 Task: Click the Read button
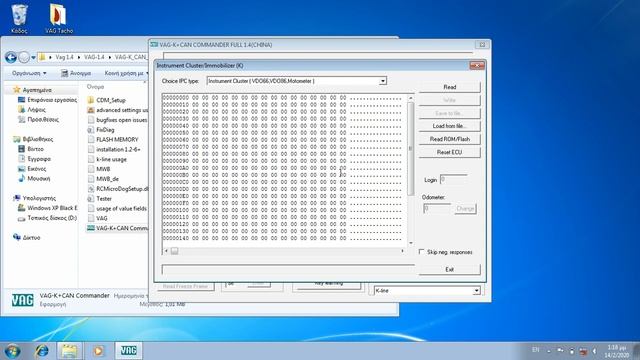pyautogui.click(x=449, y=87)
